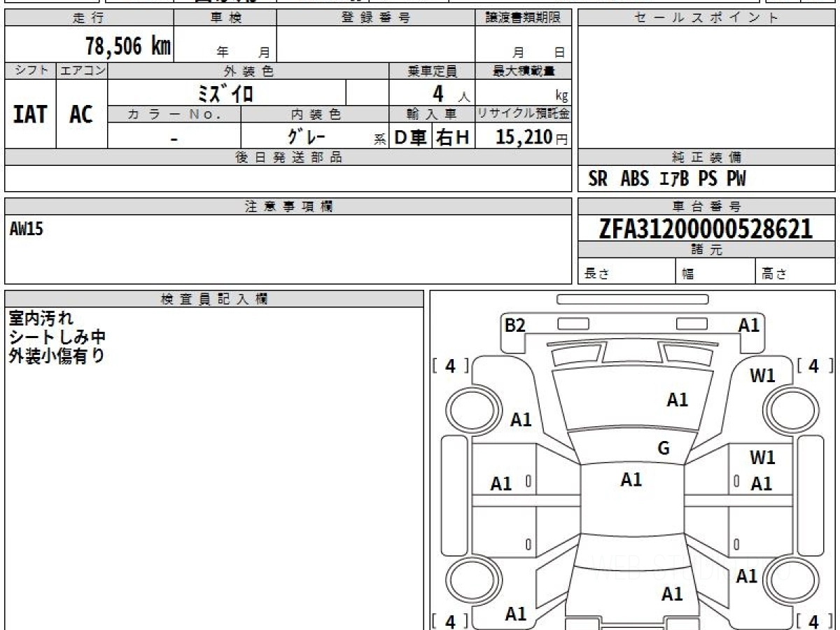Click the 外装色 header
840x630 pixels.
[x=248, y=71]
